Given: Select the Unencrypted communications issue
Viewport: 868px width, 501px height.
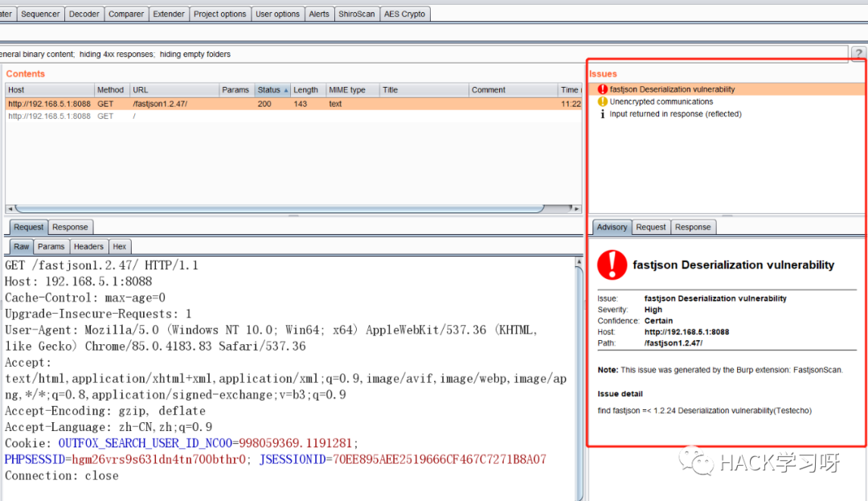Looking at the screenshot, I should 661,101.
